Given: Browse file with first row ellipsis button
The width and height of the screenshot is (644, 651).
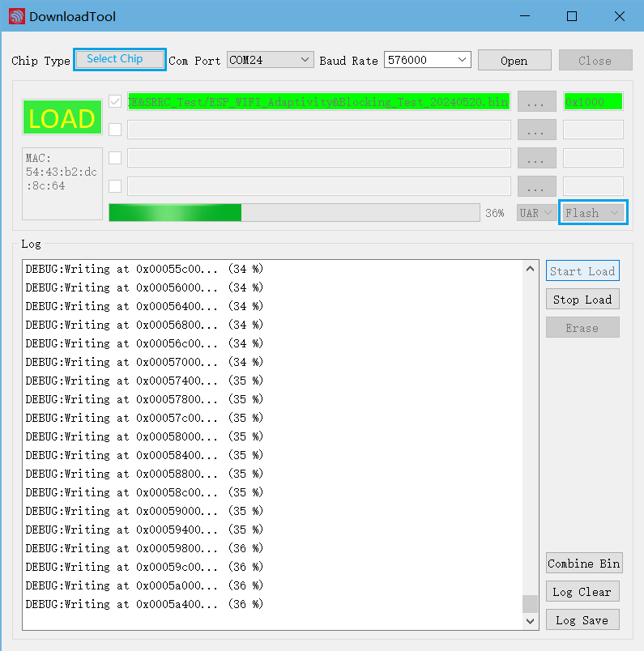Looking at the screenshot, I should pyautogui.click(x=536, y=102).
